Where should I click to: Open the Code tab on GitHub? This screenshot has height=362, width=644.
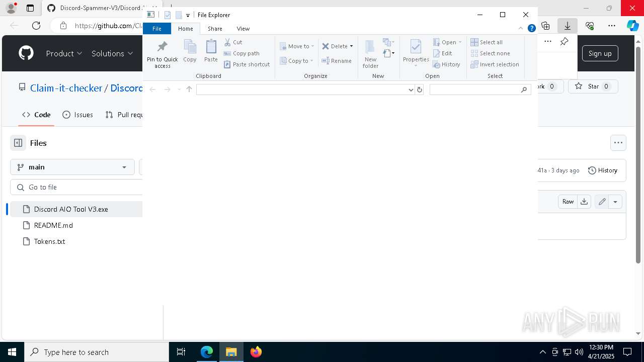click(36, 115)
